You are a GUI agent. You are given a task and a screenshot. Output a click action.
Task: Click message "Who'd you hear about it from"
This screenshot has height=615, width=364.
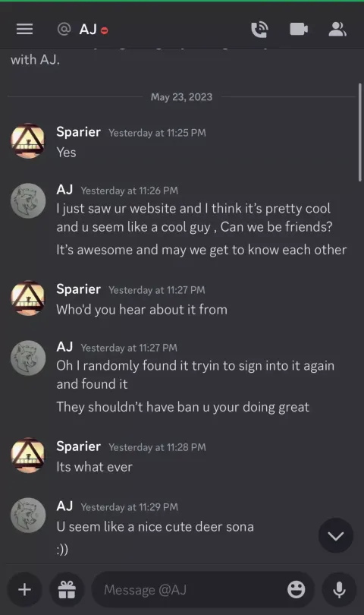(142, 310)
